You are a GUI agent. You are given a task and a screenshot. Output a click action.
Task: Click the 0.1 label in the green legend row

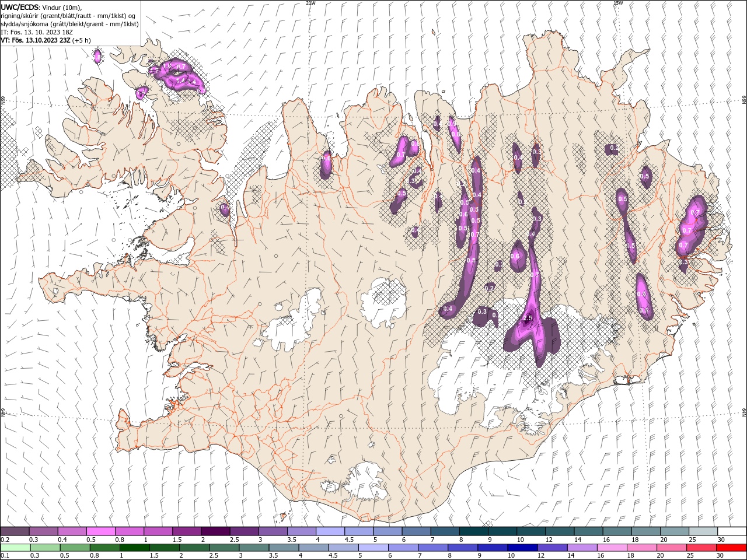(4, 555)
